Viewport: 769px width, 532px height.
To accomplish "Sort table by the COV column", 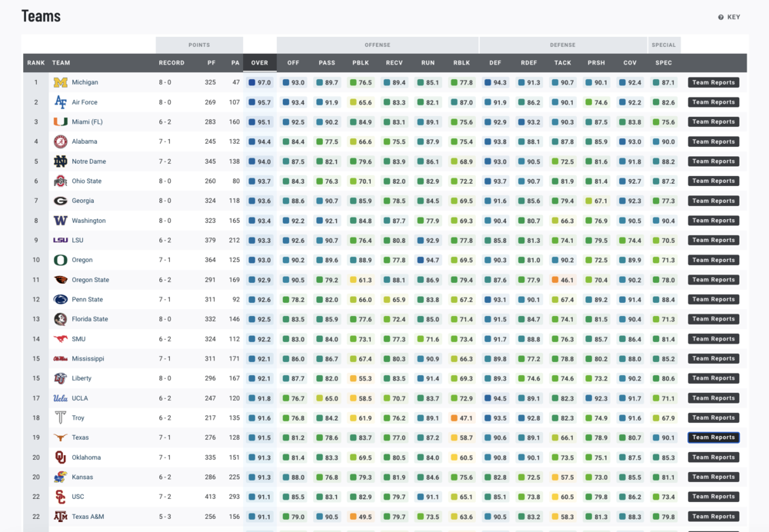I will 630,63.
